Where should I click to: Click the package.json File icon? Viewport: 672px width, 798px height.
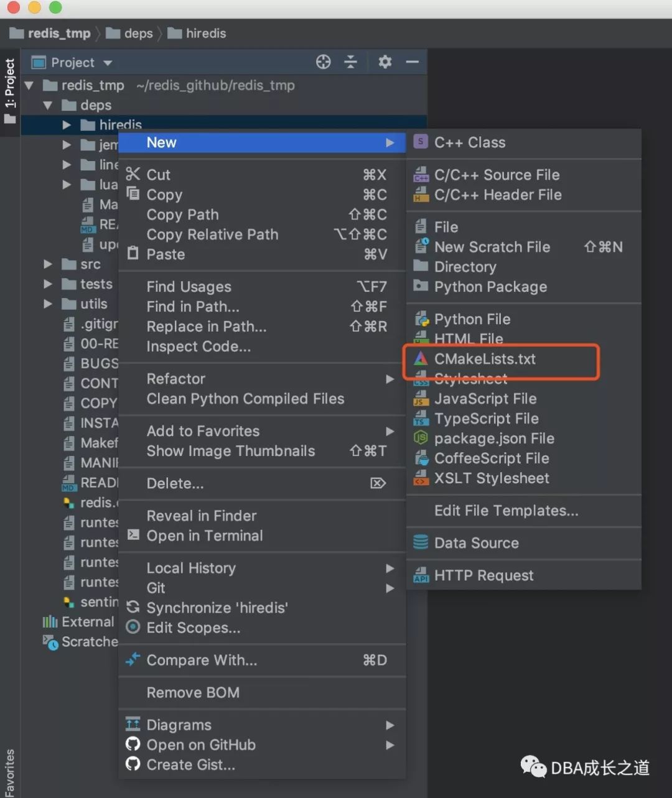(421, 438)
